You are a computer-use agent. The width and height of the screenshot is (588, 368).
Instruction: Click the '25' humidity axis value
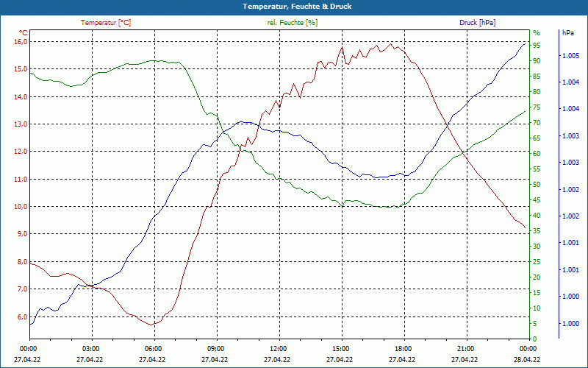coord(537,262)
